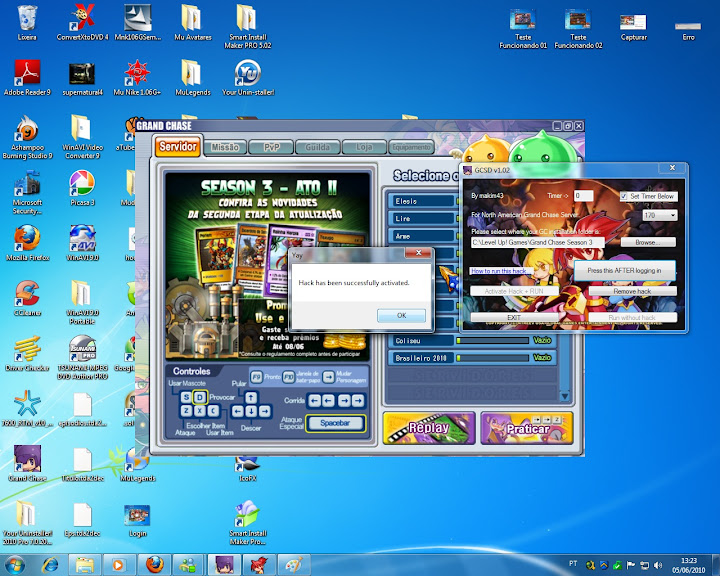Confirm the Yay dialog with OK
Viewport: 720px width, 576px height.
pos(401,315)
